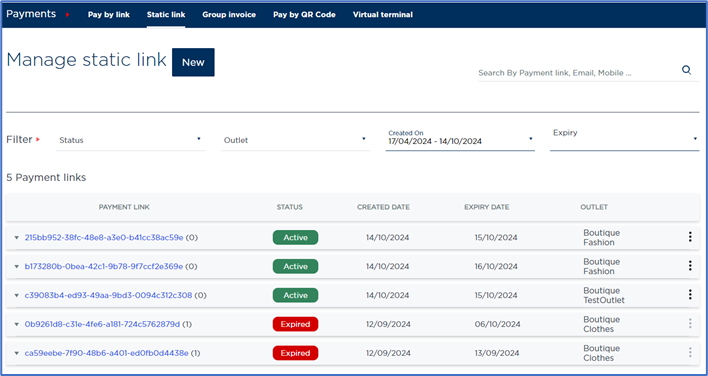The height and width of the screenshot is (376, 708).
Task: Expand row for link c39083b4
Action: coord(17,296)
